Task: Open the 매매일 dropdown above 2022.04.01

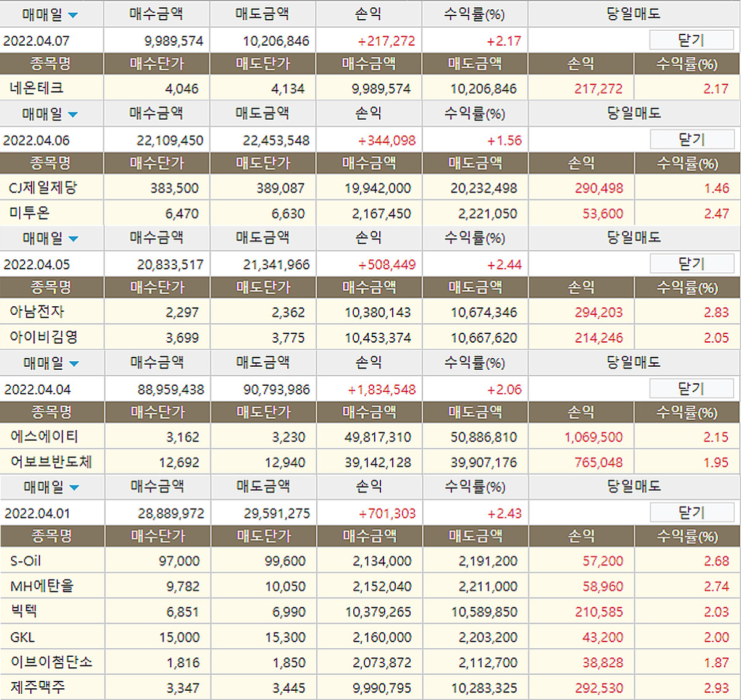Action: click(x=74, y=488)
